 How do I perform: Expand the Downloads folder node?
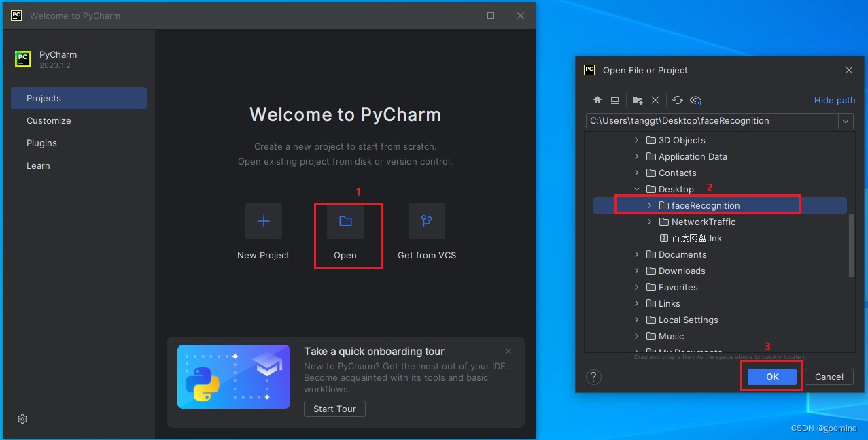point(637,271)
